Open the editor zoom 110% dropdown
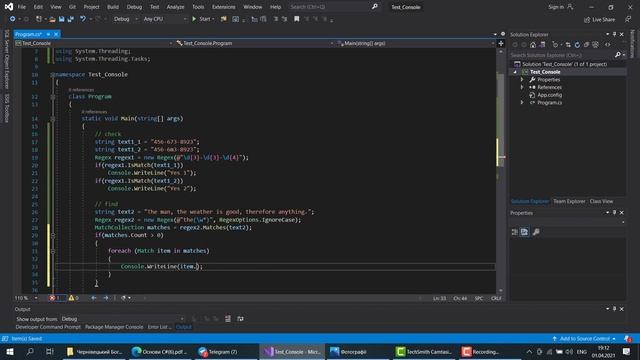Viewport: 640px width, 360px height. point(26,298)
